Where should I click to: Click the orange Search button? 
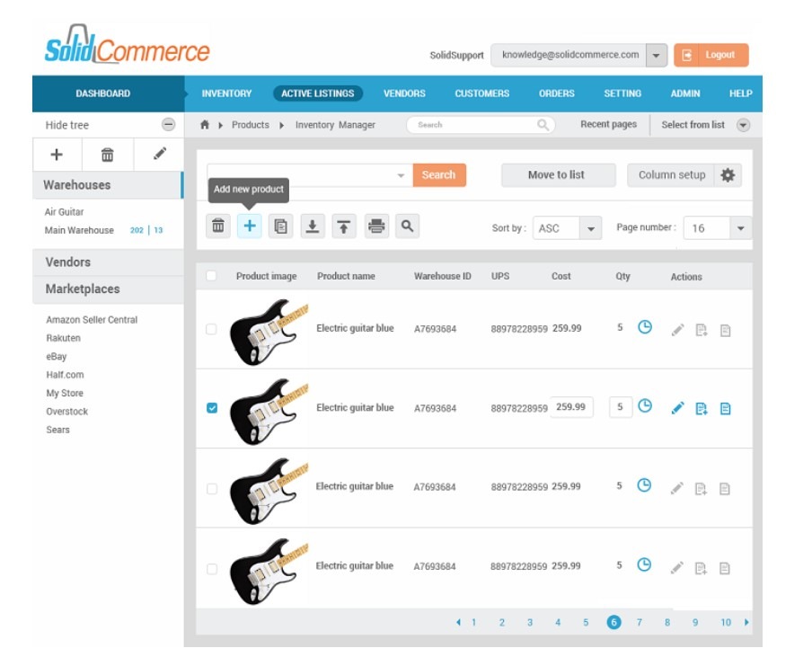click(x=439, y=175)
